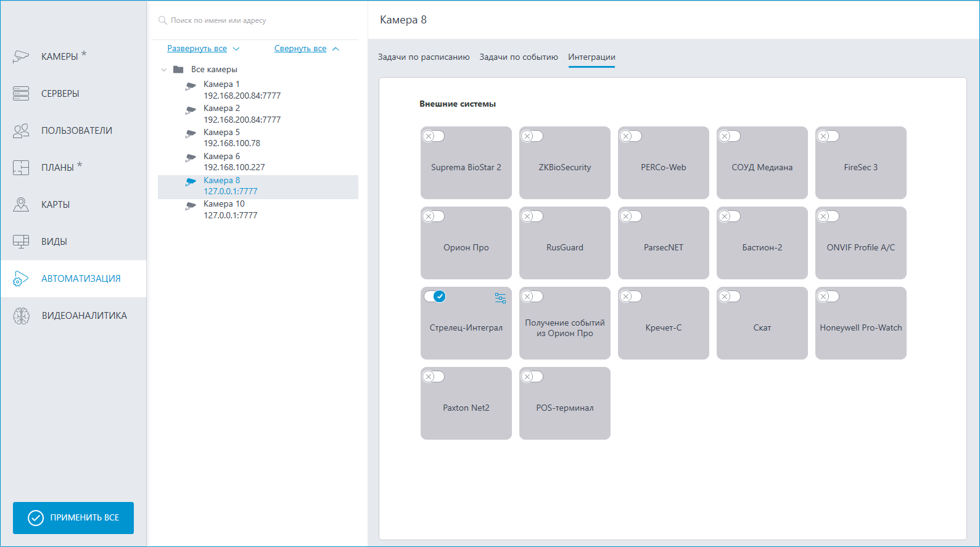Enable the ZKBioSecurity integration toggle
The width and height of the screenshot is (980, 547).
click(532, 136)
